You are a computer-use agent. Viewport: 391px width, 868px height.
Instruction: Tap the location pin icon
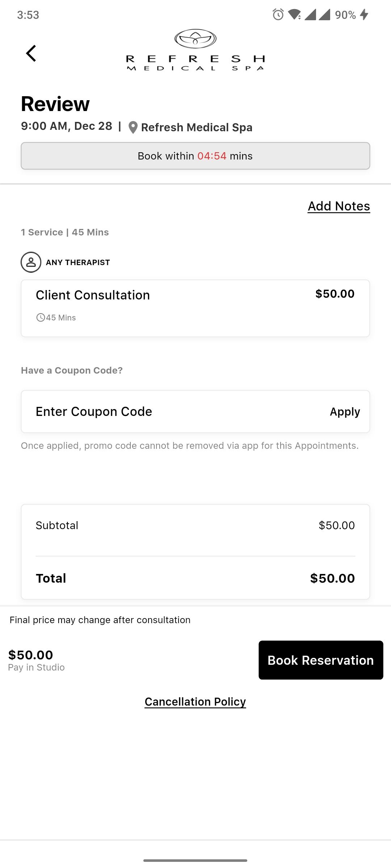click(x=133, y=127)
